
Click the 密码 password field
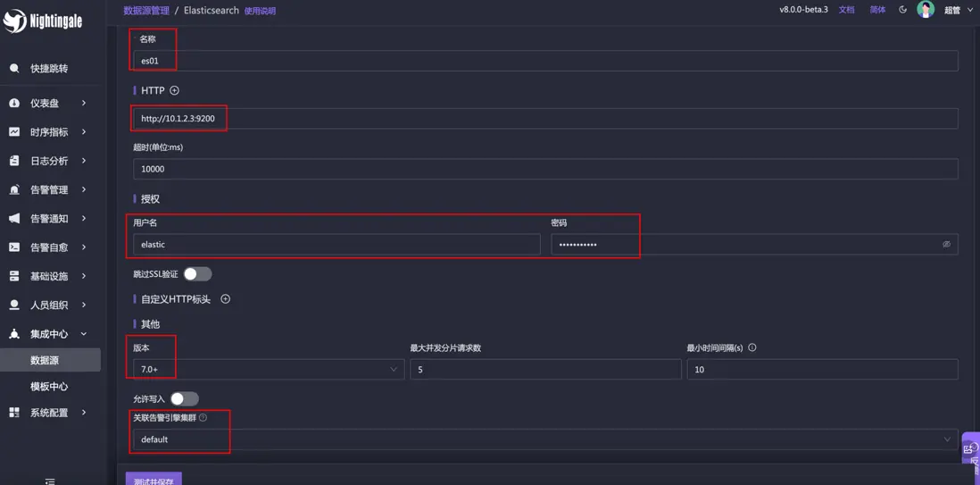pos(754,244)
